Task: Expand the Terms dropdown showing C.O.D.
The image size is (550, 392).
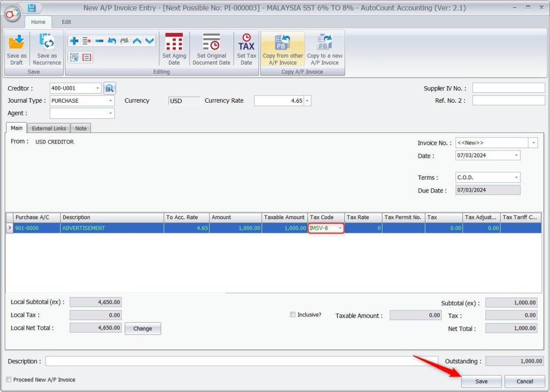Action: pyautogui.click(x=516, y=177)
